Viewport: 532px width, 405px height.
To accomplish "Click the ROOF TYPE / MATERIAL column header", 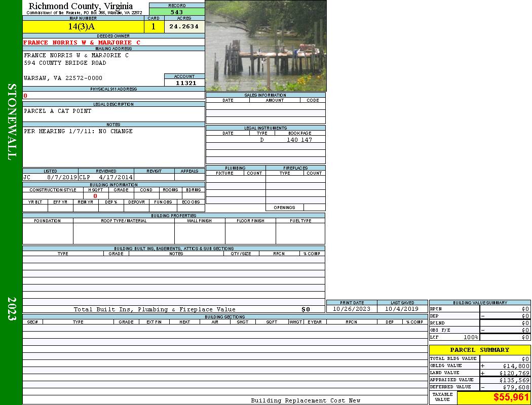I will (124, 221).
